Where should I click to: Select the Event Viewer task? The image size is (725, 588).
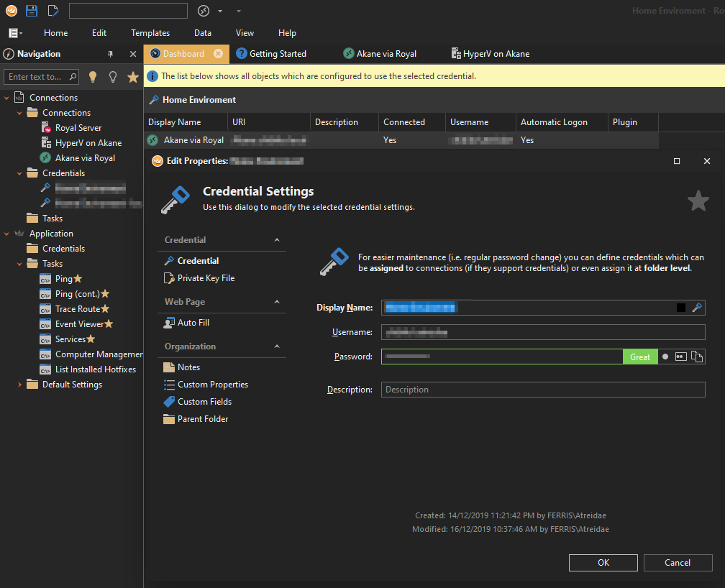[79, 324]
